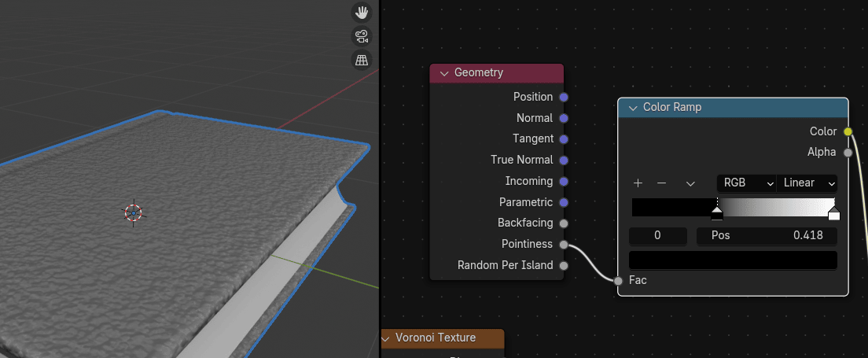This screenshot has height=358, width=868.
Task: Collapse the Voronoi Texture node
Action: coord(386,338)
